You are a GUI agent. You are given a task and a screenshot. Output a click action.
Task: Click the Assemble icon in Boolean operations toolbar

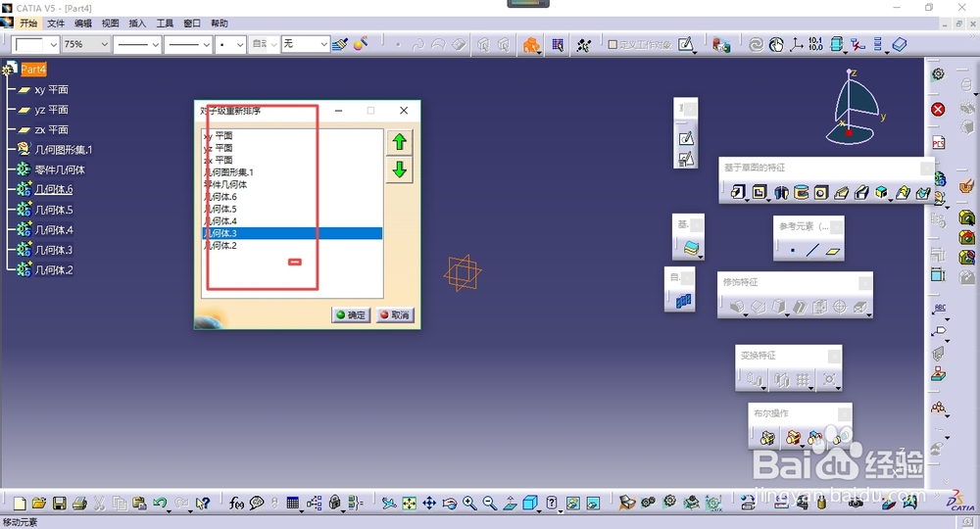coord(767,438)
